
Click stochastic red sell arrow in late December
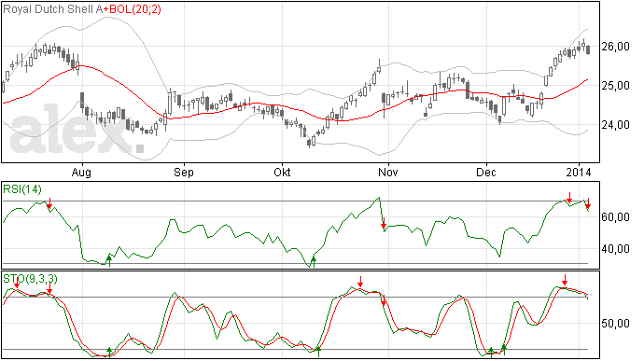tap(565, 280)
